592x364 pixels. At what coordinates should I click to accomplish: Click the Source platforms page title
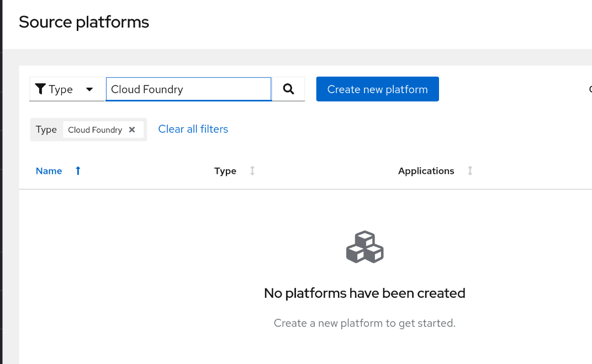[x=84, y=22]
